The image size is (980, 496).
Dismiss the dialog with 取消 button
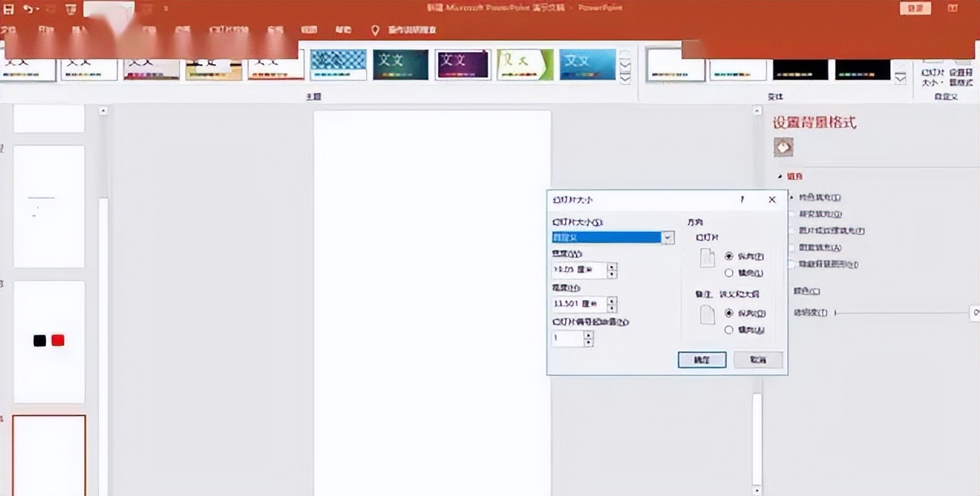(x=757, y=360)
